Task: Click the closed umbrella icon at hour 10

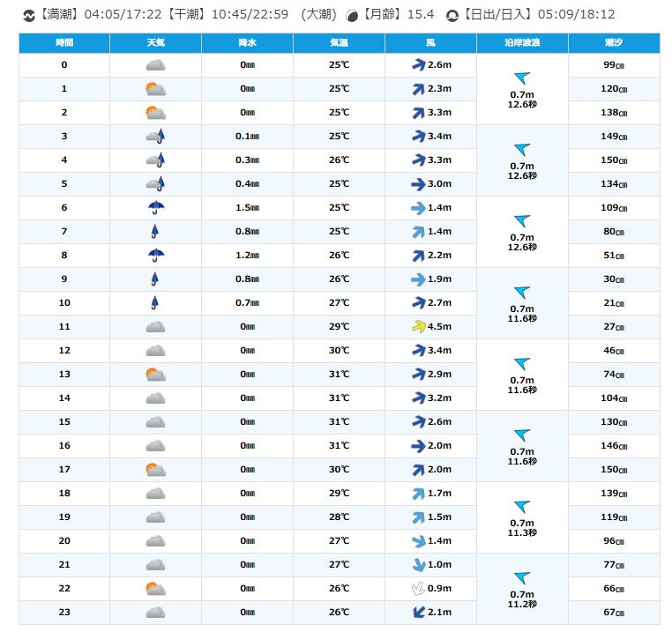Action: [154, 303]
